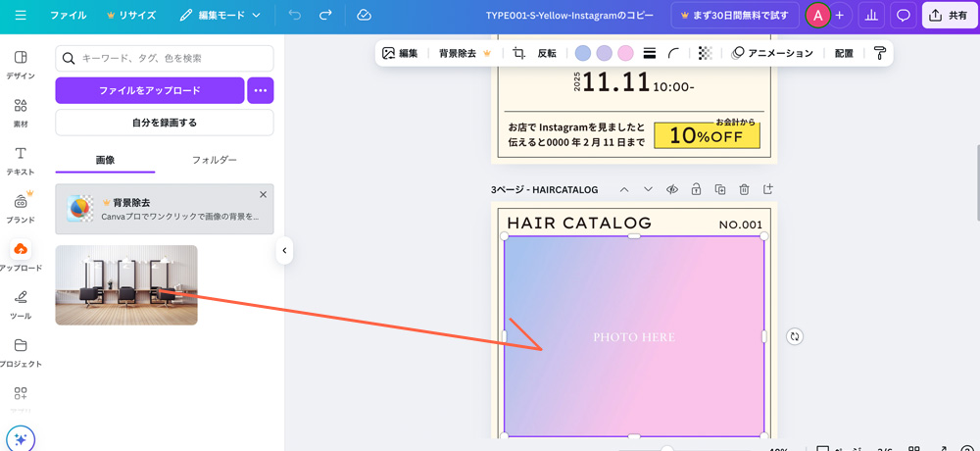Click the crop icon in the image toolbar
Image resolution: width=980 pixels, height=451 pixels.
click(x=519, y=53)
